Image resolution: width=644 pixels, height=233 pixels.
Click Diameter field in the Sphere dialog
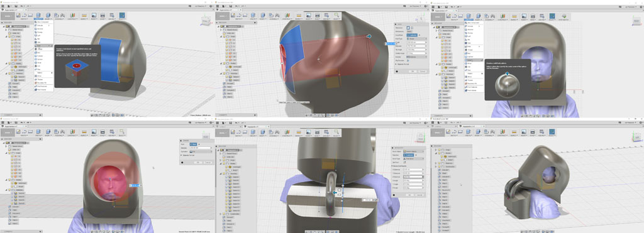click(x=201, y=148)
